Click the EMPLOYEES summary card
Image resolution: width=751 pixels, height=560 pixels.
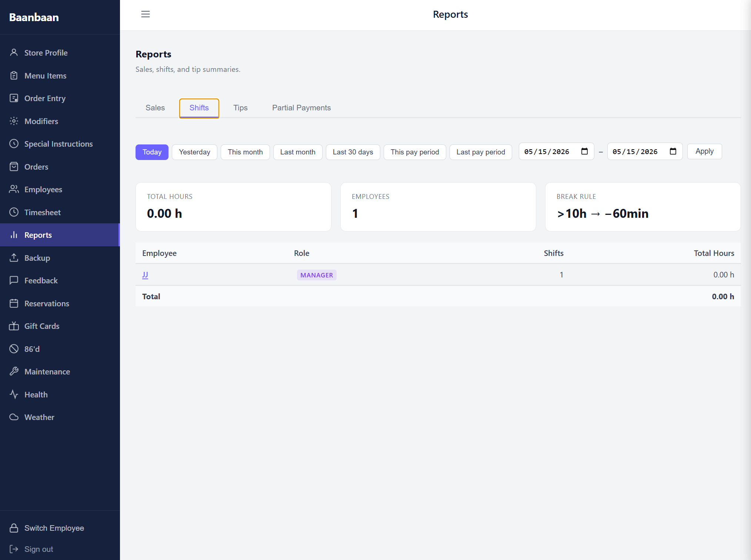point(438,207)
